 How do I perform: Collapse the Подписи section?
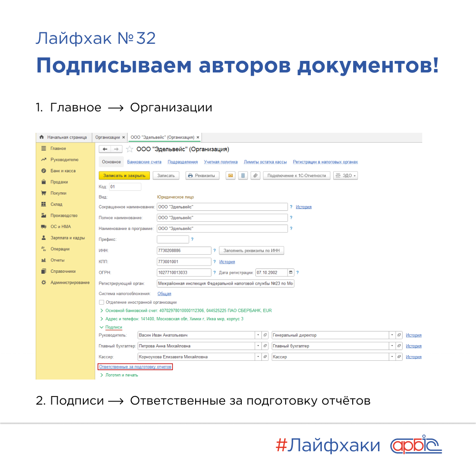point(102,327)
